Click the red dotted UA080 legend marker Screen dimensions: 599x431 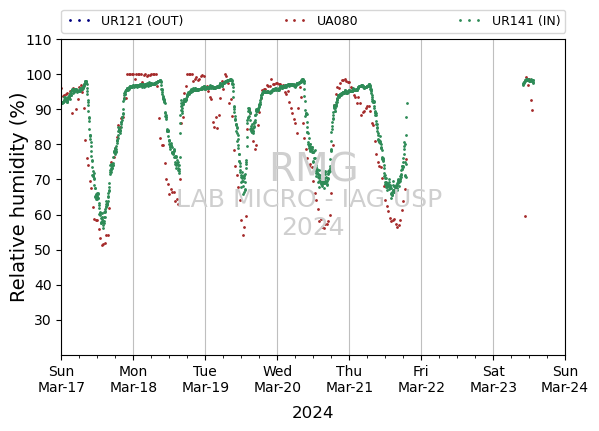(x=295, y=21)
